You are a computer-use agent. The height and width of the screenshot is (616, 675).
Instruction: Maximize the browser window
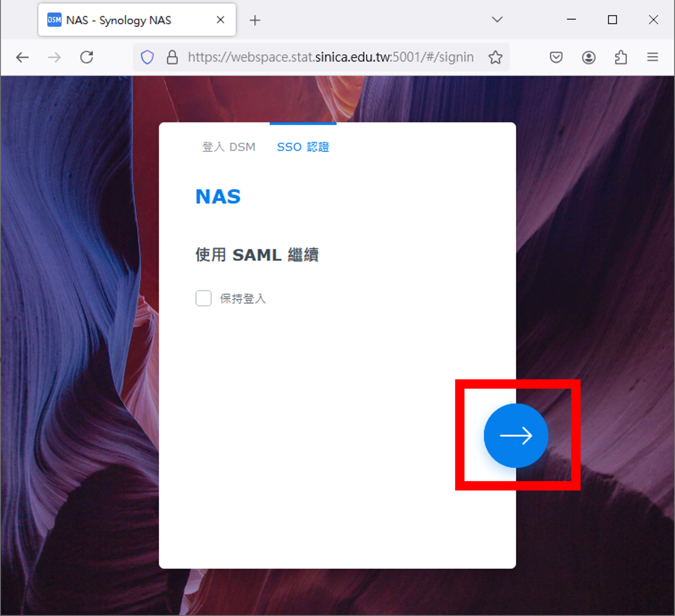612,20
